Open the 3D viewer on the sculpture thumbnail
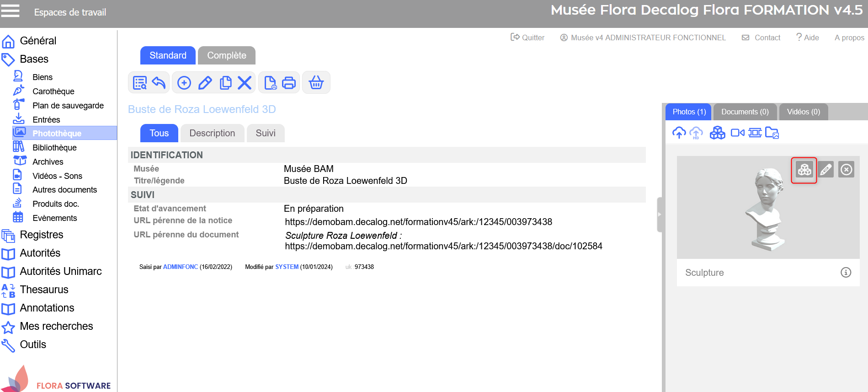The width and height of the screenshot is (868, 392). click(804, 170)
